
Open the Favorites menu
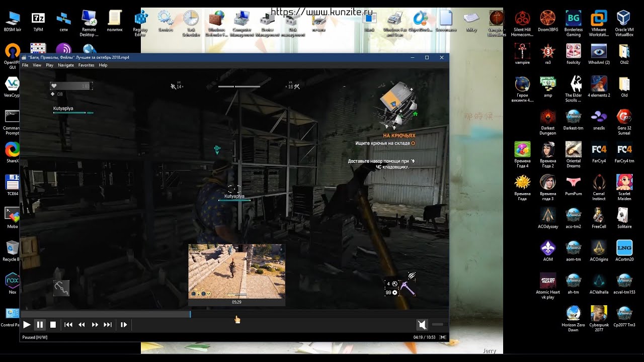tap(86, 65)
